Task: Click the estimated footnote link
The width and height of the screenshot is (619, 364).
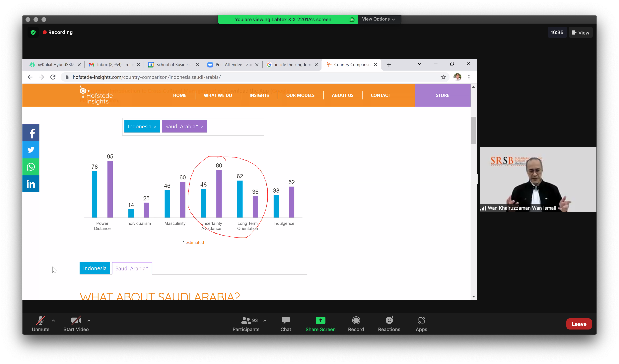Action: (x=195, y=243)
